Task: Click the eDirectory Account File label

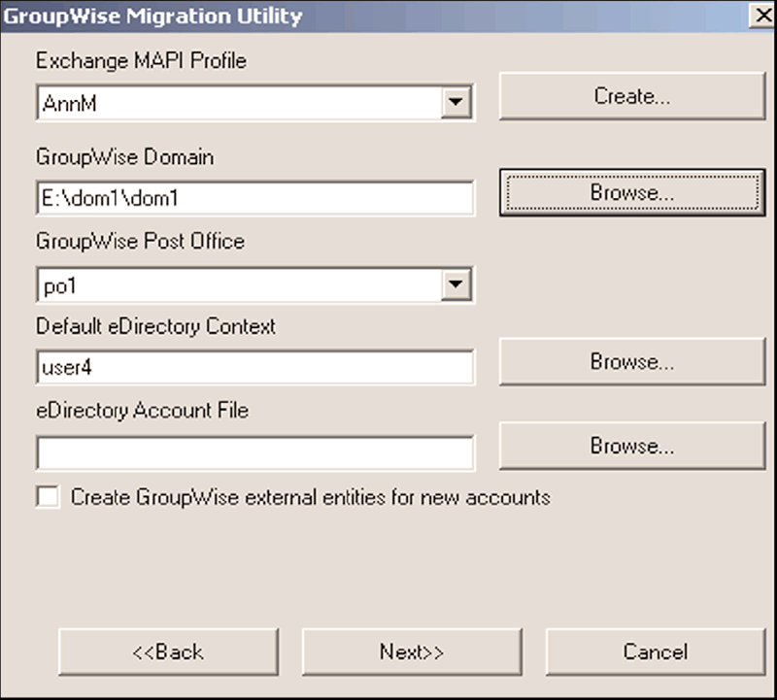Action: pyautogui.click(x=142, y=411)
